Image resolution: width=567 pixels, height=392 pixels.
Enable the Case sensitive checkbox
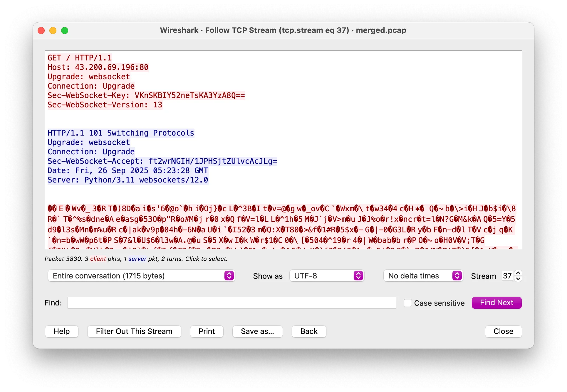(408, 303)
